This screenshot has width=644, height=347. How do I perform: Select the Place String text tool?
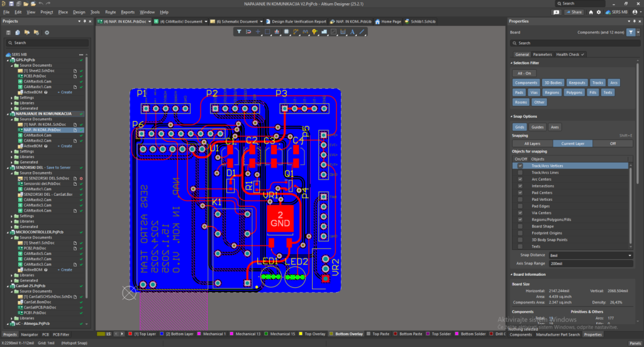(353, 31)
